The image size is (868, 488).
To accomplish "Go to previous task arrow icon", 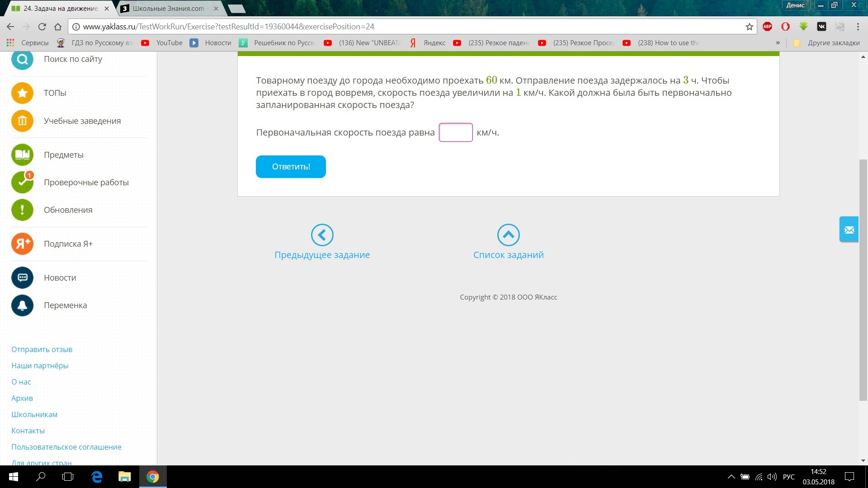I will click(x=322, y=235).
